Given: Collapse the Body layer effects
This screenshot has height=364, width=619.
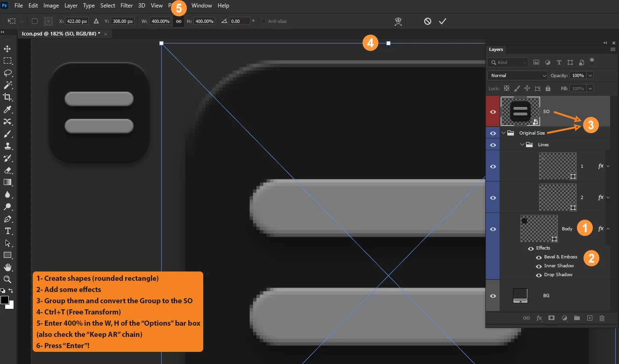Looking at the screenshot, I should coord(608,229).
